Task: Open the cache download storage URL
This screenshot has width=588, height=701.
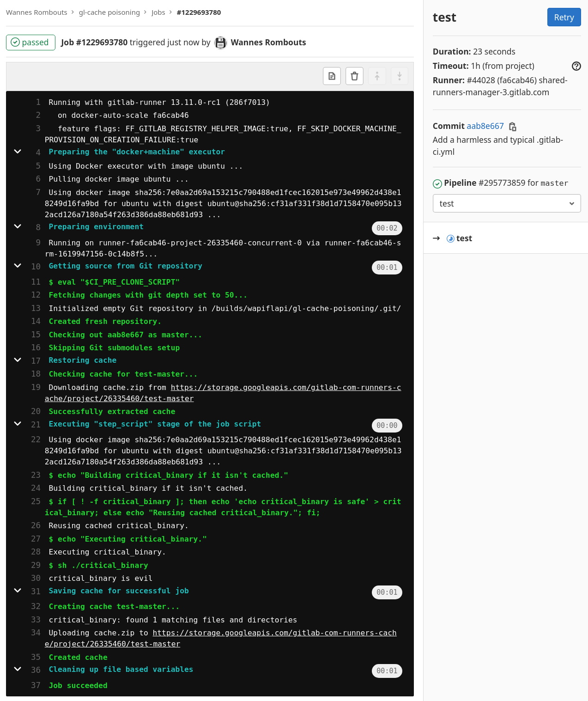Action: coord(285,388)
